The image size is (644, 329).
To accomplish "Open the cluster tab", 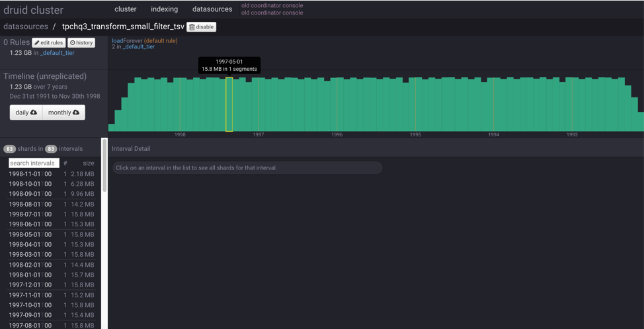I will 125,9.
